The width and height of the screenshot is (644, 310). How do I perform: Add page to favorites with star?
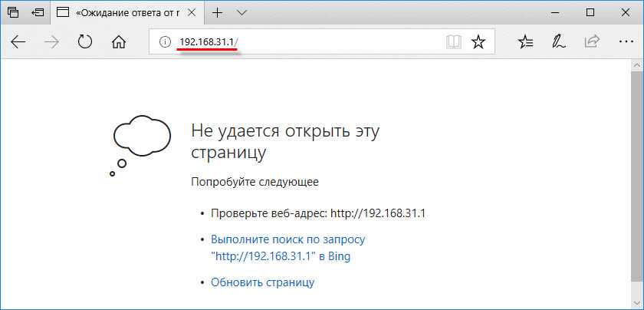click(478, 42)
